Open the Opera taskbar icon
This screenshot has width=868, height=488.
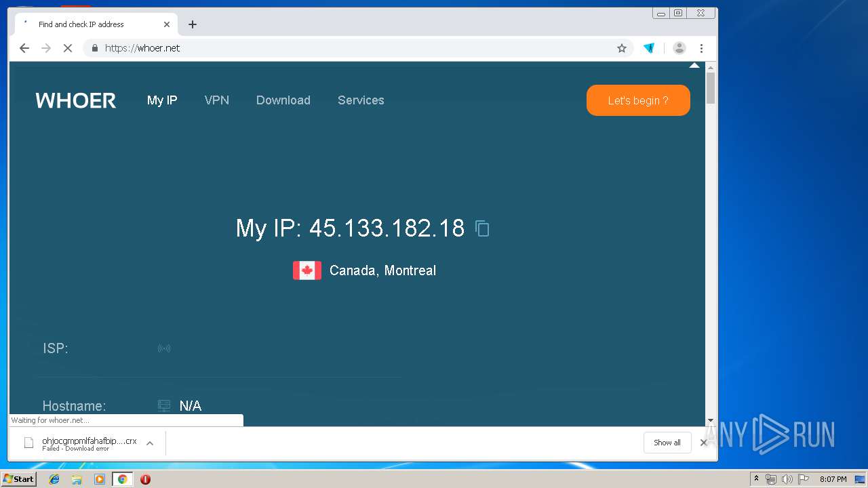pyautogui.click(x=145, y=479)
